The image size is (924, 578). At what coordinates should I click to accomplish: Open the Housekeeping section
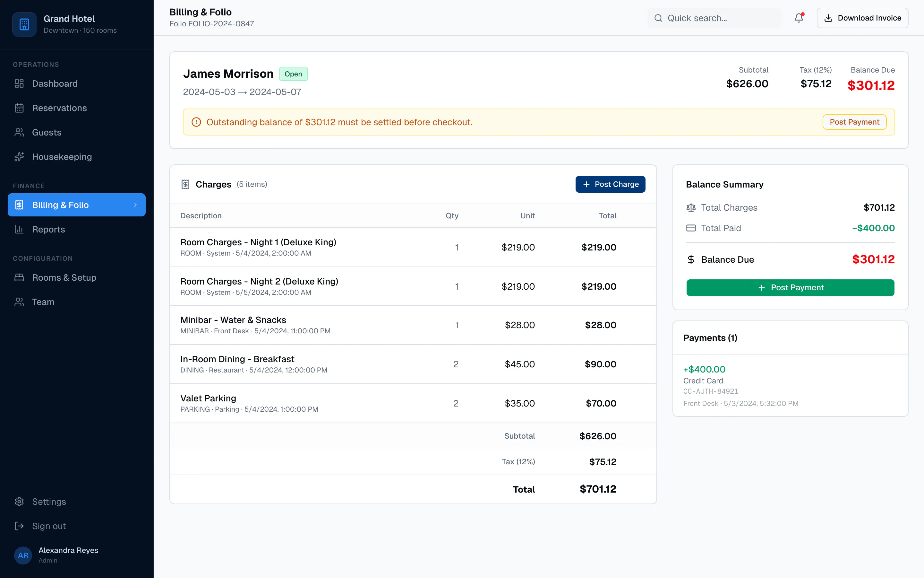point(76,157)
